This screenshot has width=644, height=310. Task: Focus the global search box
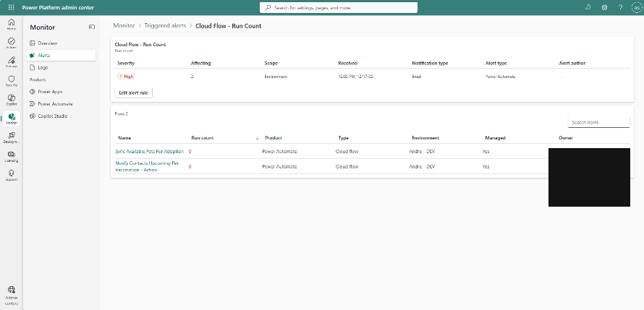tap(339, 7)
